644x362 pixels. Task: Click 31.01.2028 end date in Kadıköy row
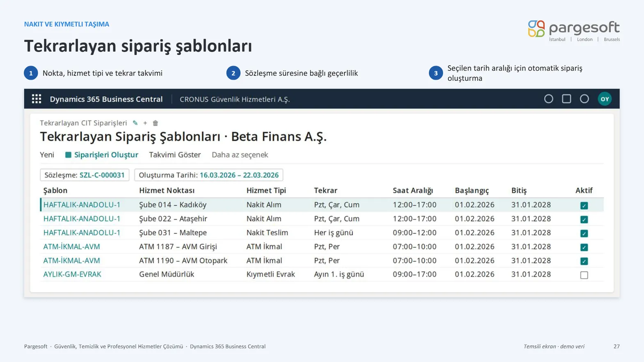click(531, 205)
